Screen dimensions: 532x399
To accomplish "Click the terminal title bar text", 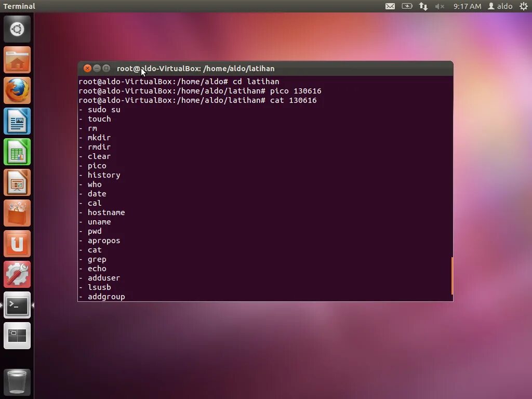I will 196,69.
